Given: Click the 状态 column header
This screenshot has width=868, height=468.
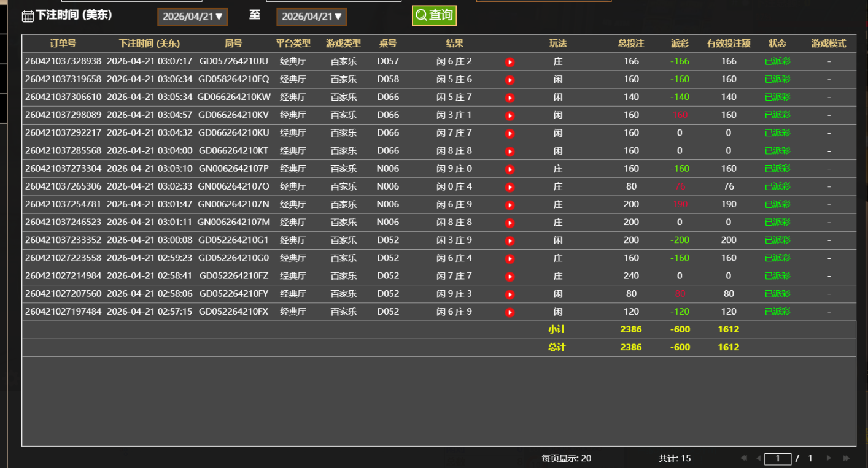Looking at the screenshot, I should [x=777, y=44].
